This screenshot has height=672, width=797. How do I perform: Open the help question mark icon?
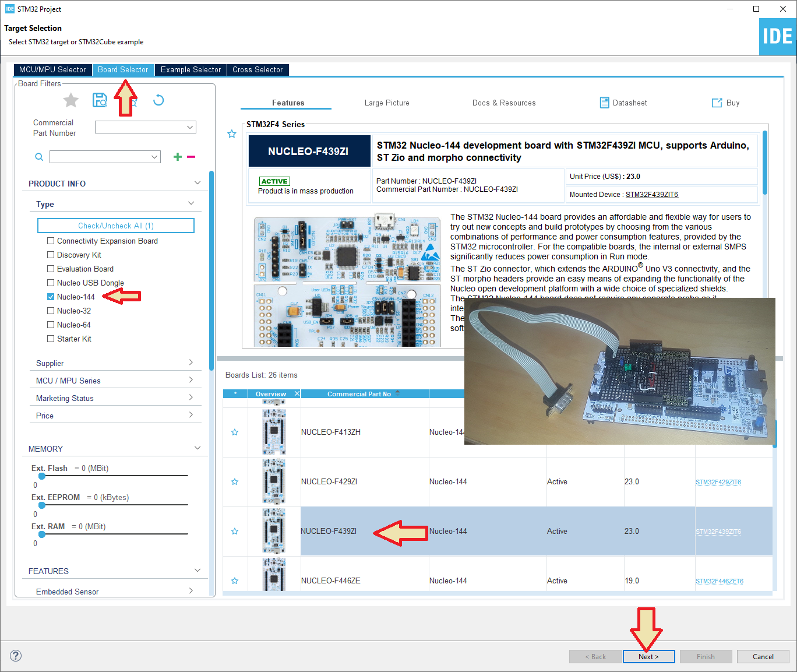coord(16,656)
